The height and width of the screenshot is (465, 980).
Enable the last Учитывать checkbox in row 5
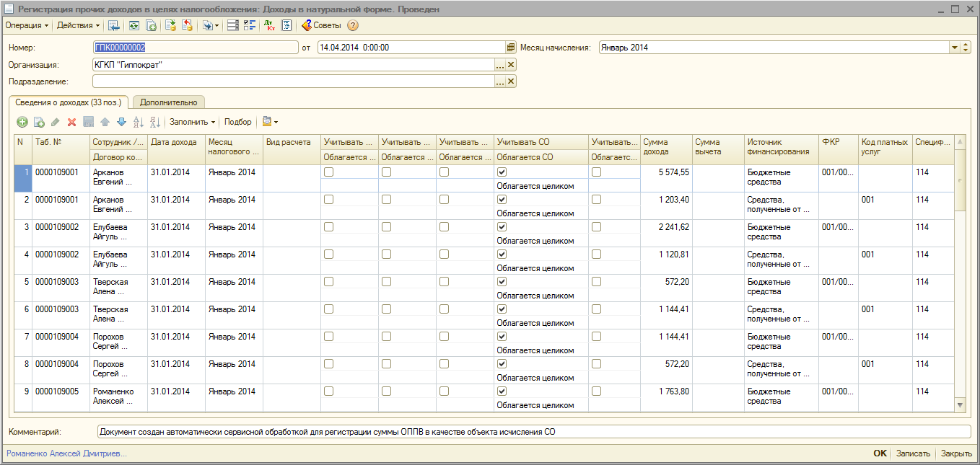pyautogui.click(x=596, y=282)
